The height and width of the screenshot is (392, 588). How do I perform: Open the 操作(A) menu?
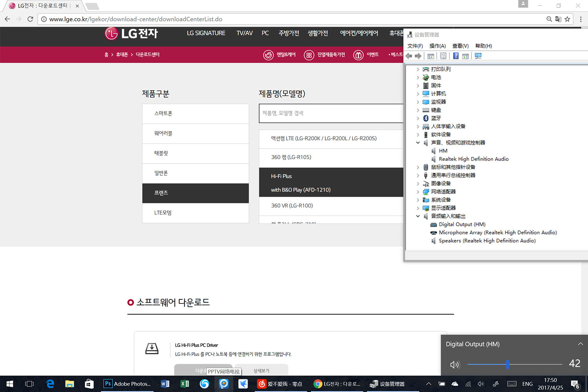(437, 46)
